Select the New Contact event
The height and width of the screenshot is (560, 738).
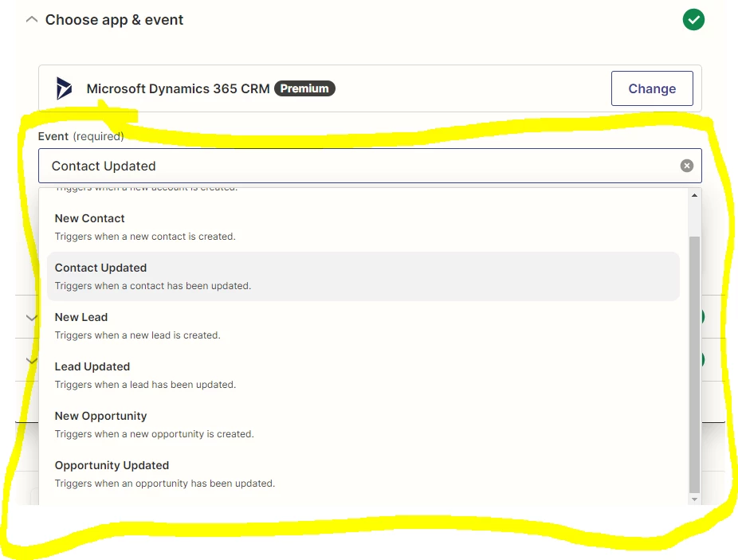[x=363, y=227]
